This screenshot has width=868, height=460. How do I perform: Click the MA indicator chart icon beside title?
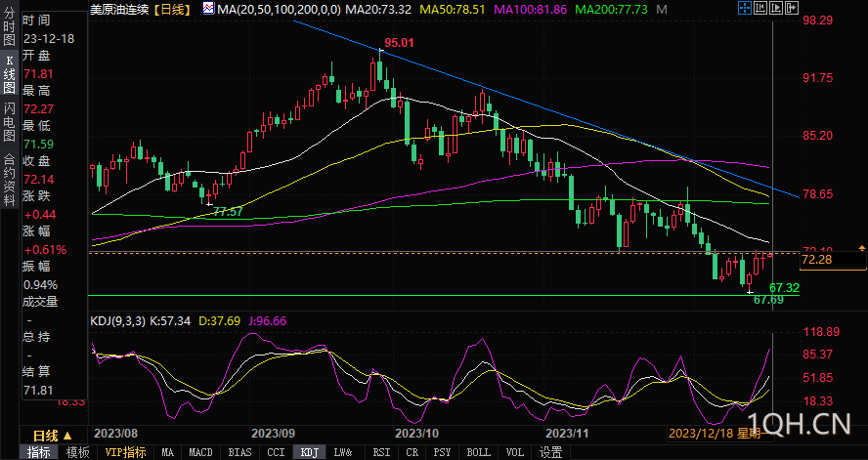click(208, 8)
